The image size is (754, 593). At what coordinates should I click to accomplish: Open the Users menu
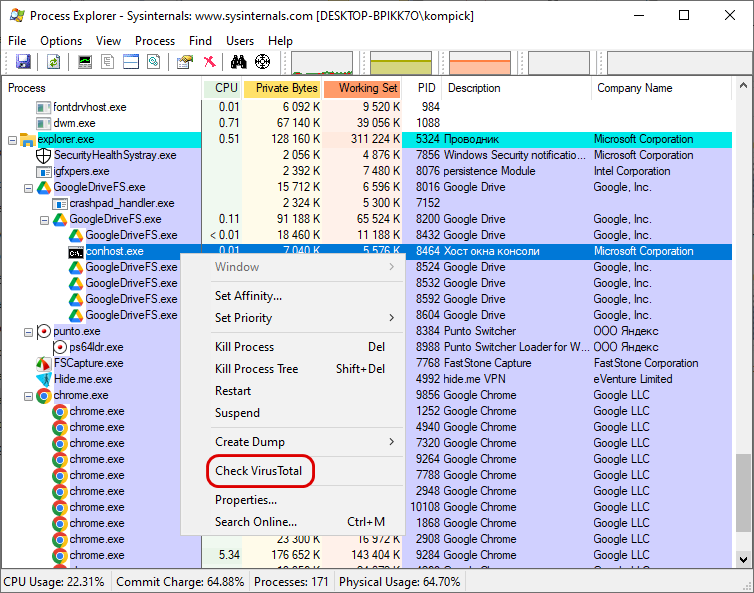240,41
